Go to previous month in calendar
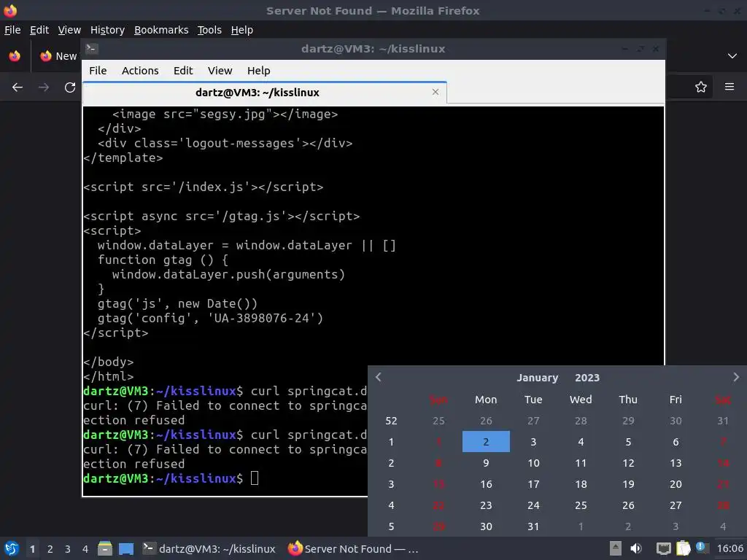The width and height of the screenshot is (747, 560). 379,377
